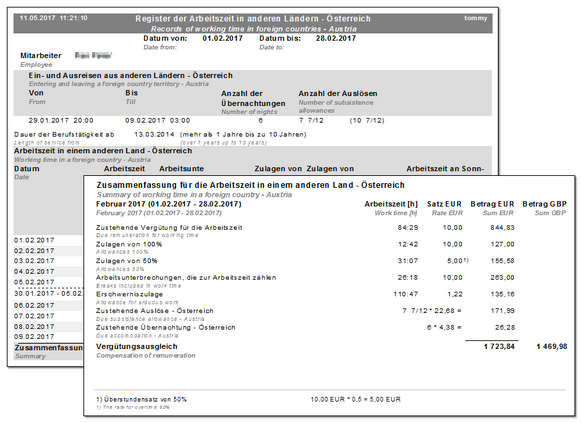The height and width of the screenshot is (423, 582).
Task: Click the amount 263,00
Action: pos(502,278)
